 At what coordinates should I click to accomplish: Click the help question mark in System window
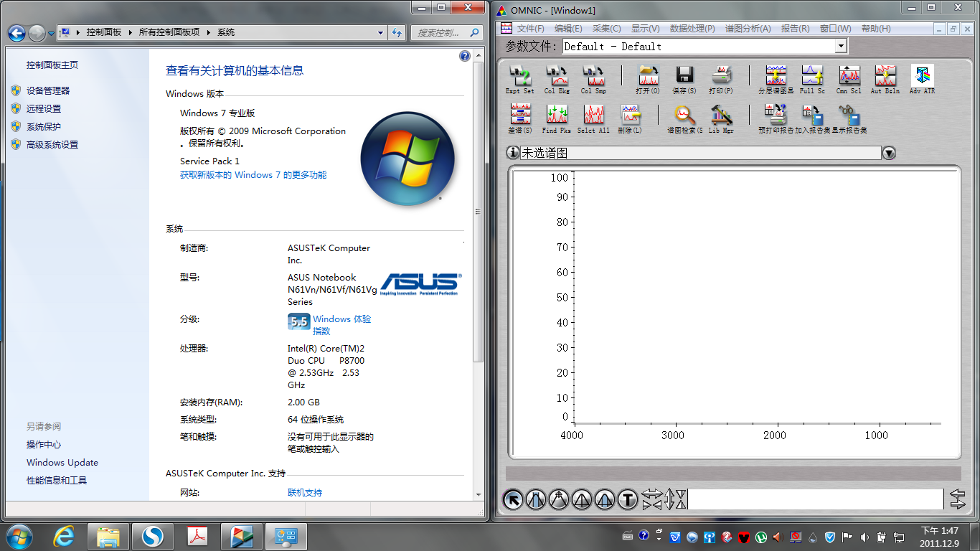pyautogui.click(x=465, y=56)
